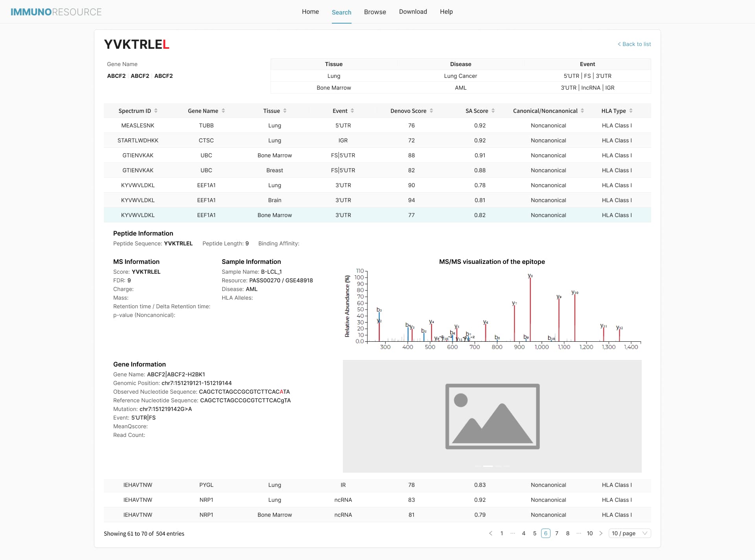Screen dimensions: 755x560
Task: Click Gene Name column sort arrows
Action: [223, 111]
